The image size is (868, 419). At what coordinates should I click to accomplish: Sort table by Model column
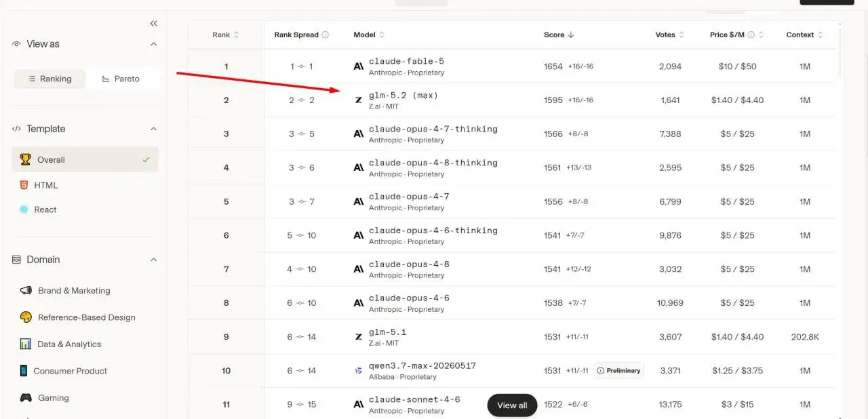point(369,35)
